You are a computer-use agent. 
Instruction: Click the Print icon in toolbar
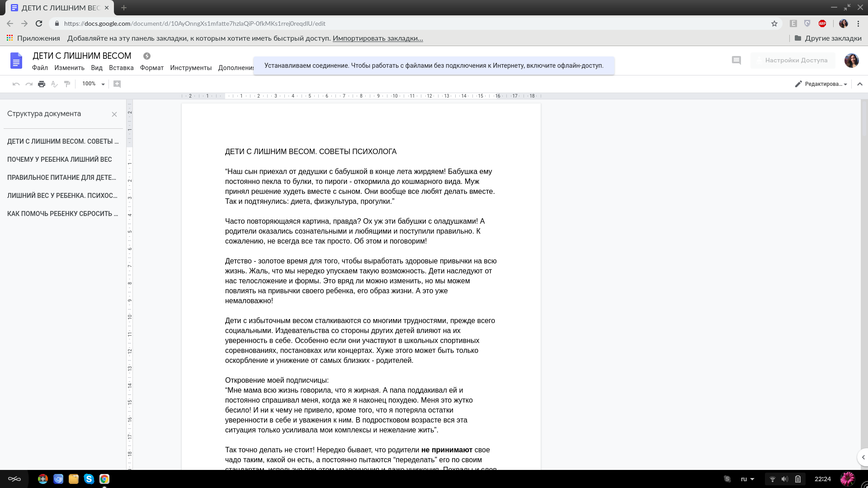tap(42, 84)
